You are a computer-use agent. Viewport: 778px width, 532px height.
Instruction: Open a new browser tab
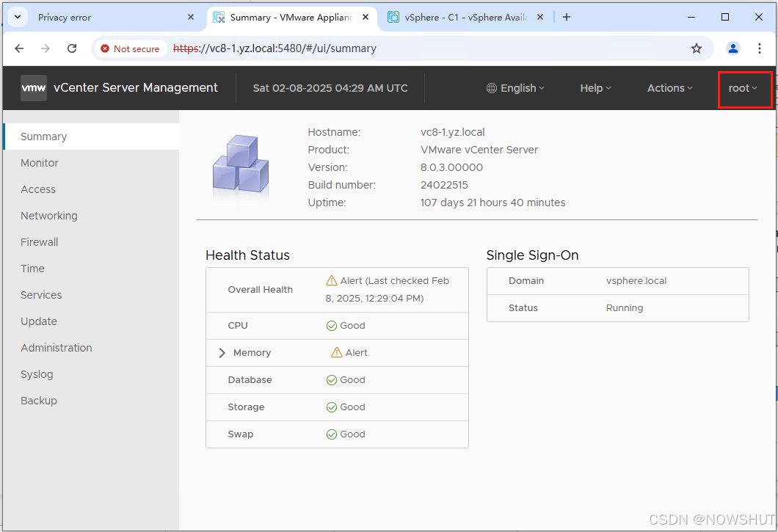click(566, 18)
